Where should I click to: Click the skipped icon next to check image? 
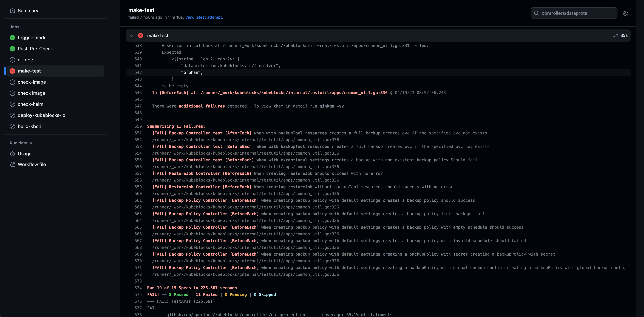[12, 93]
